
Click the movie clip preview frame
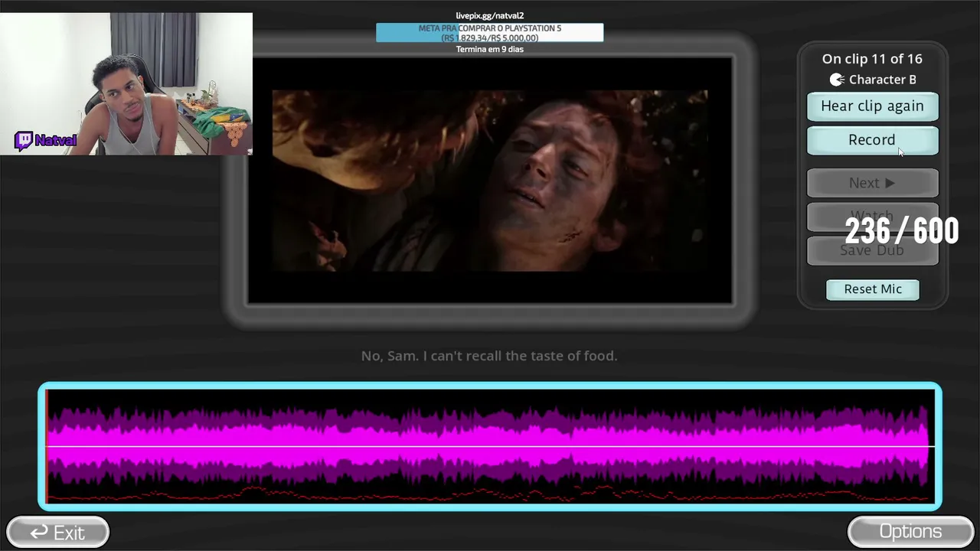tap(490, 181)
